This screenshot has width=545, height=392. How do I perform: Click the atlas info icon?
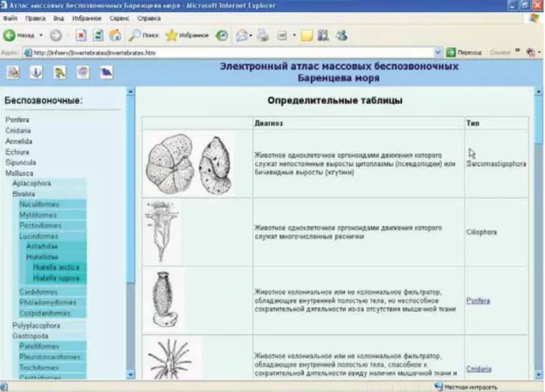[x=36, y=72]
